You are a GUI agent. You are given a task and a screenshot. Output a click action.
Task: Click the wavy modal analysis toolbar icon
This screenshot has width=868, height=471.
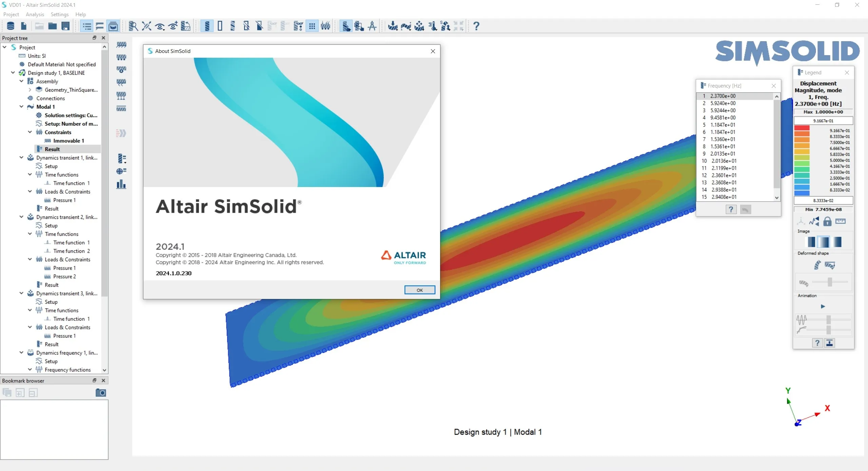(406, 26)
